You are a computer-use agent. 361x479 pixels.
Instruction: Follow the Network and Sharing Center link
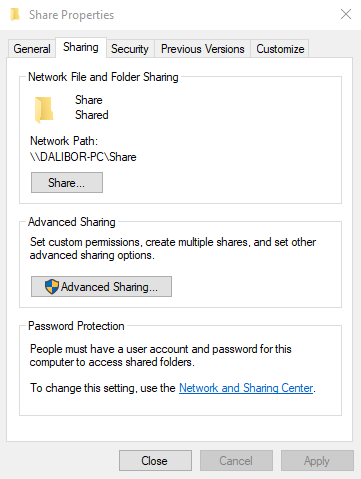point(246,388)
